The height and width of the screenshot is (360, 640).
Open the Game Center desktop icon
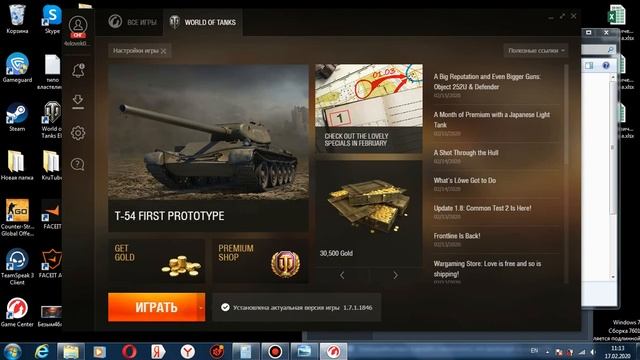pos(17,312)
